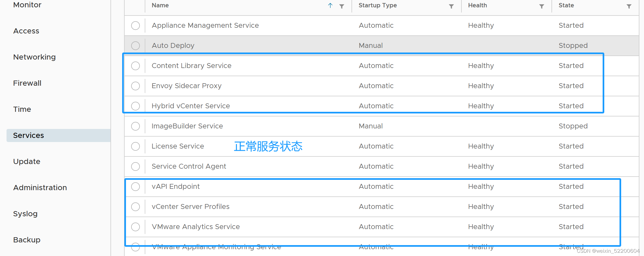This screenshot has height=256, width=644.
Task: Click Healthy status of VMware Analytics Service
Action: point(481,227)
